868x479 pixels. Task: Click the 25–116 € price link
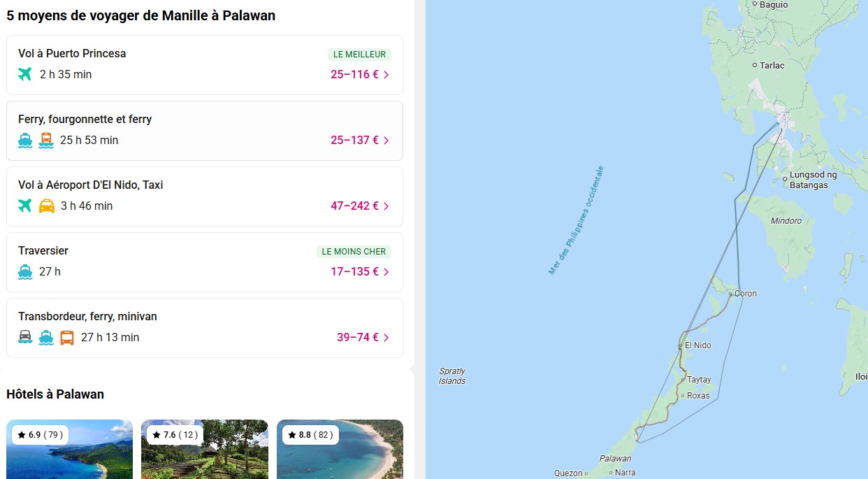354,74
